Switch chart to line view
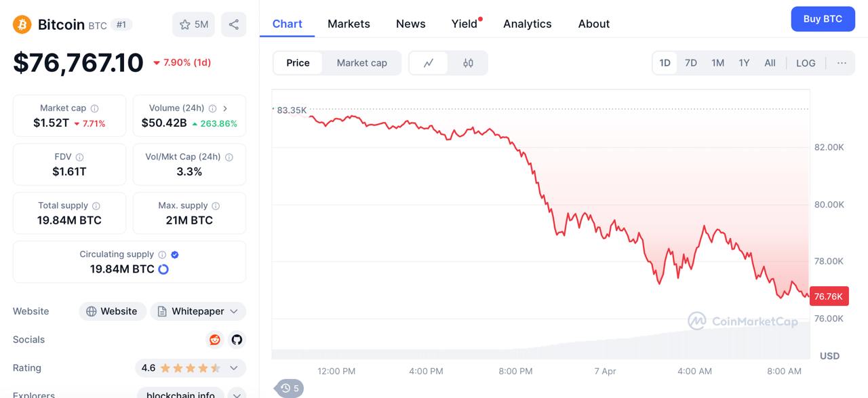868x398 pixels. (429, 63)
